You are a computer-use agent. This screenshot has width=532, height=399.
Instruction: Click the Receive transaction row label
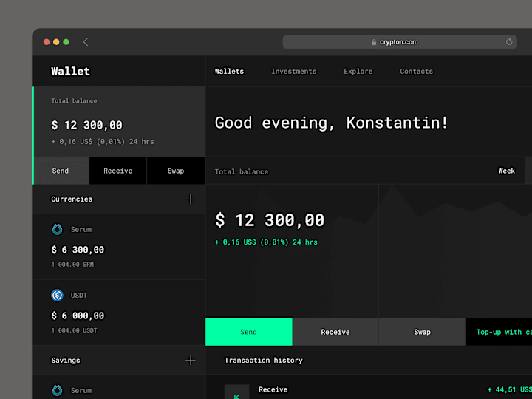pos(273,389)
